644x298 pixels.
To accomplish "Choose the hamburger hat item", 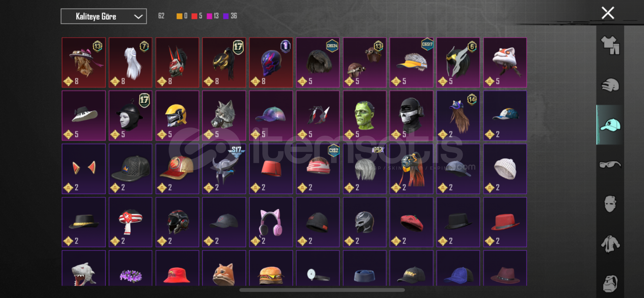I will (x=271, y=268).
